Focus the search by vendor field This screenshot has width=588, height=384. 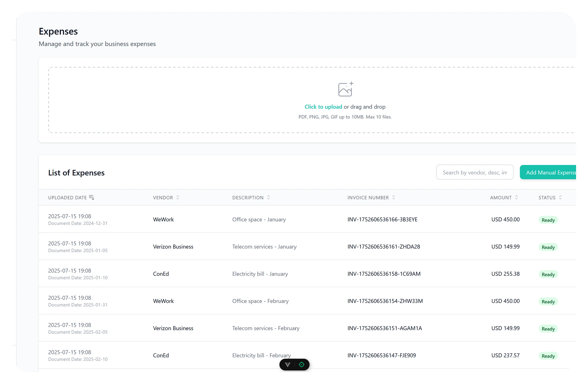coord(474,172)
